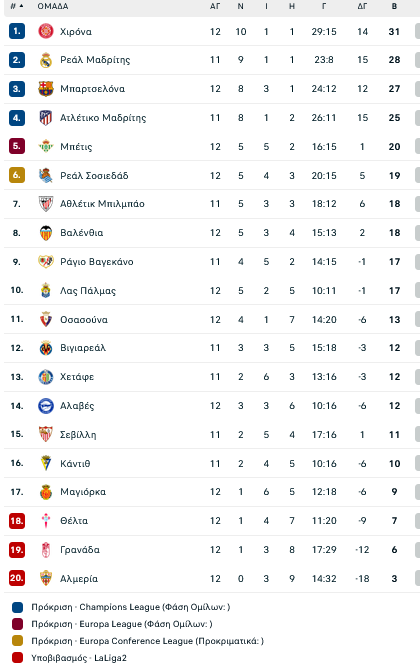
Task: Open the Ράγιο Βαγεκάνο team link
Action: [96, 262]
